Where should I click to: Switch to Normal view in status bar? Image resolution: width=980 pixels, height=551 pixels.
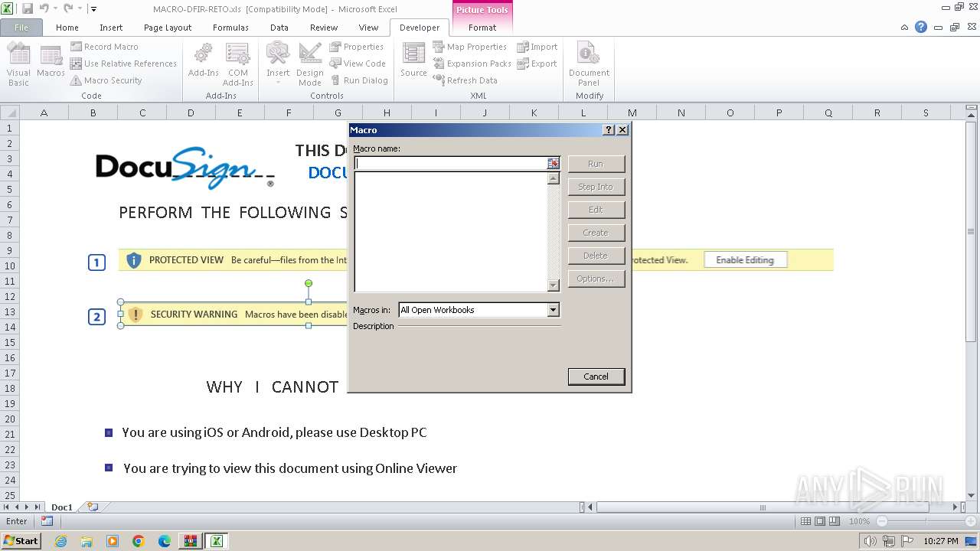coord(805,521)
